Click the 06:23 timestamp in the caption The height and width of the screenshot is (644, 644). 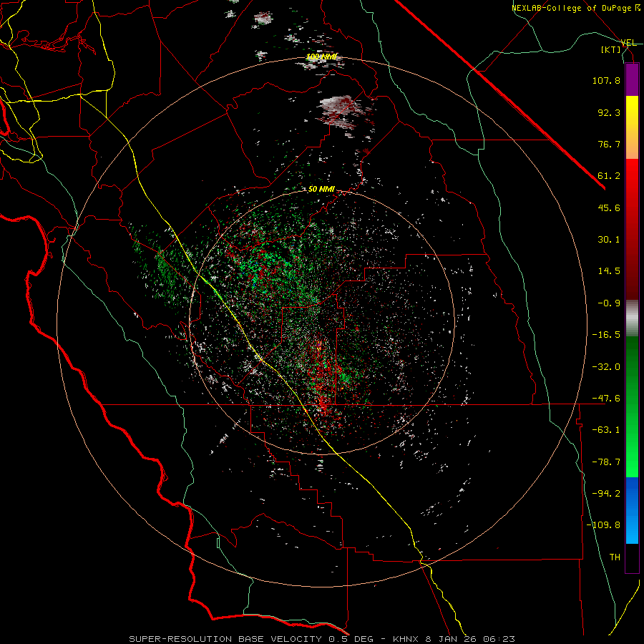[x=498, y=639]
